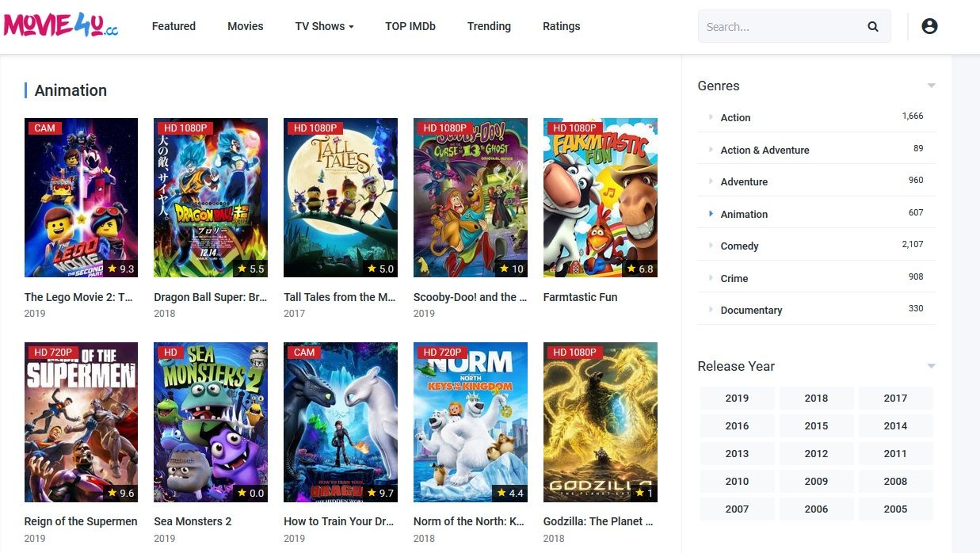This screenshot has width=980, height=553.
Task: Open the TV Shows dropdown menu
Action: tap(324, 26)
